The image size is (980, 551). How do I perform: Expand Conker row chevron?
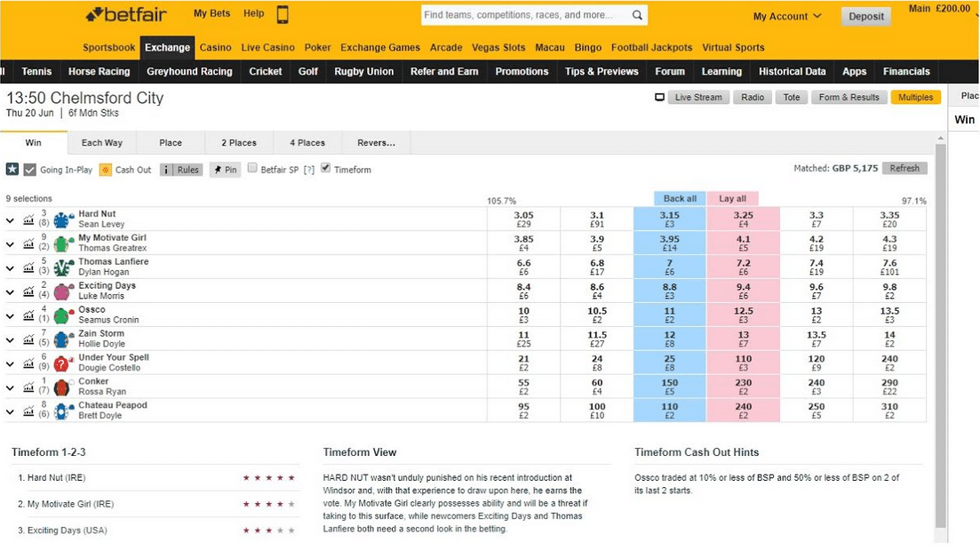[10, 387]
